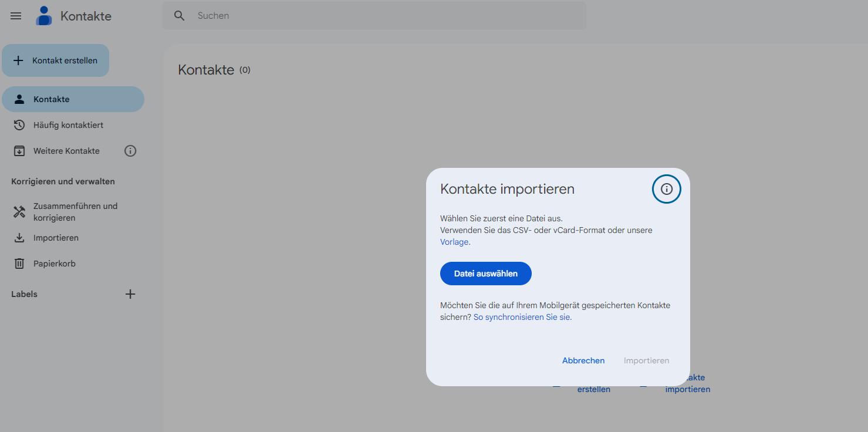Image resolution: width=868 pixels, height=432 pixels.
Task: Click the Importieren button in dialog
Action: (646, 360)
